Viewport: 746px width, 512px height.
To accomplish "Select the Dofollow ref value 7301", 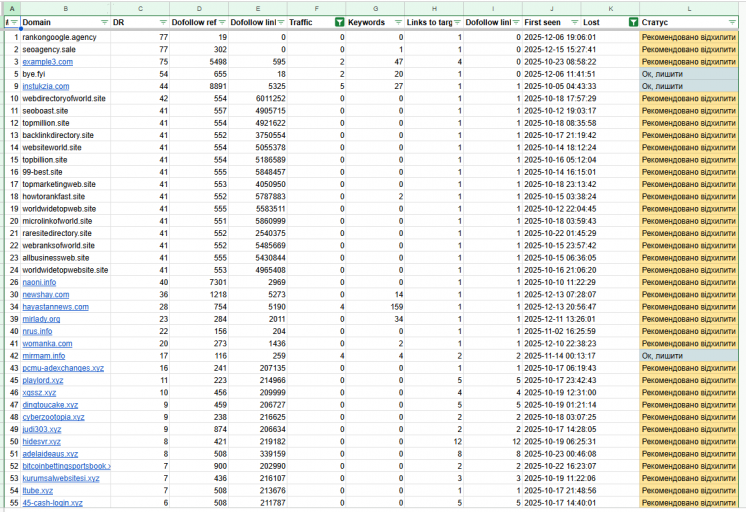I will [x=199, y=282].
